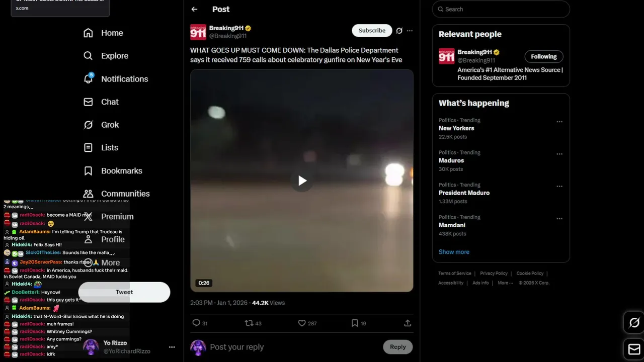Open options for the New Yorkers trend

pyautogui.click(x=559, y=122)
